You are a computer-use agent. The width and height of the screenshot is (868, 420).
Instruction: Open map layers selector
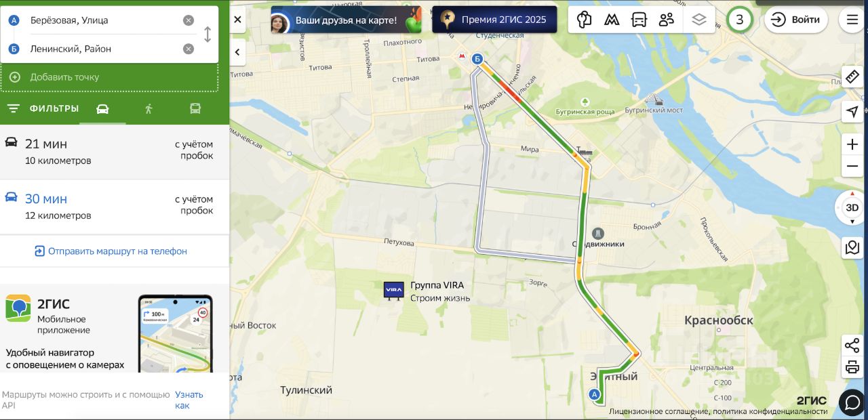click(699, 20)
